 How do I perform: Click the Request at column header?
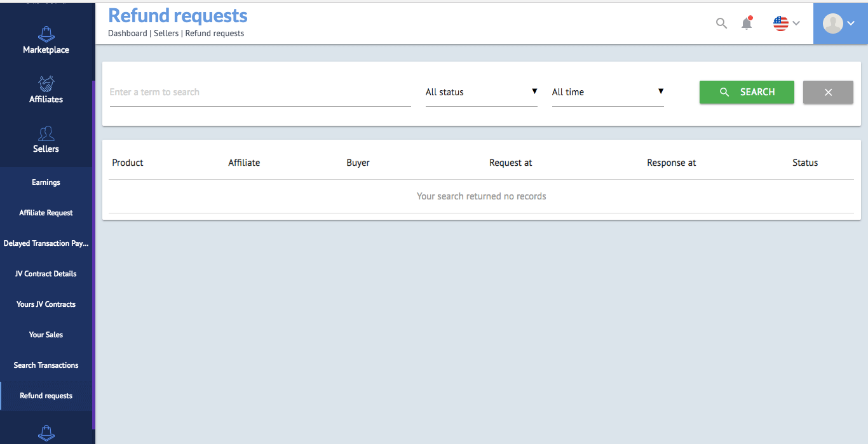tap(510, 163)
